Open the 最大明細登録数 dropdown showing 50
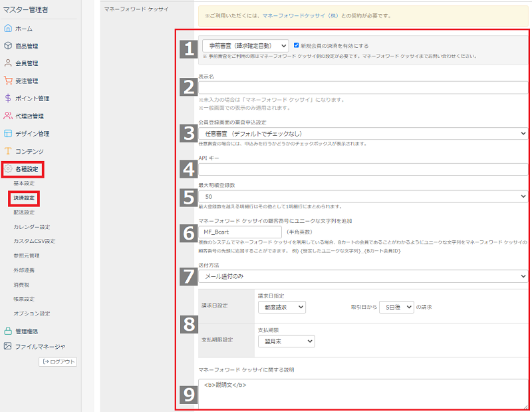The height and width of the screenshot is (412, 532). [x=363, y=196]
